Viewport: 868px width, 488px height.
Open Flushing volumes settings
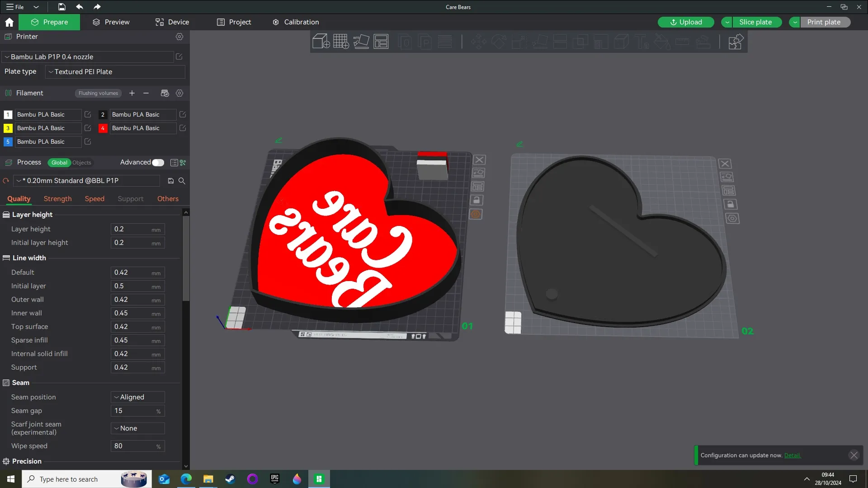tap(98, 93)
